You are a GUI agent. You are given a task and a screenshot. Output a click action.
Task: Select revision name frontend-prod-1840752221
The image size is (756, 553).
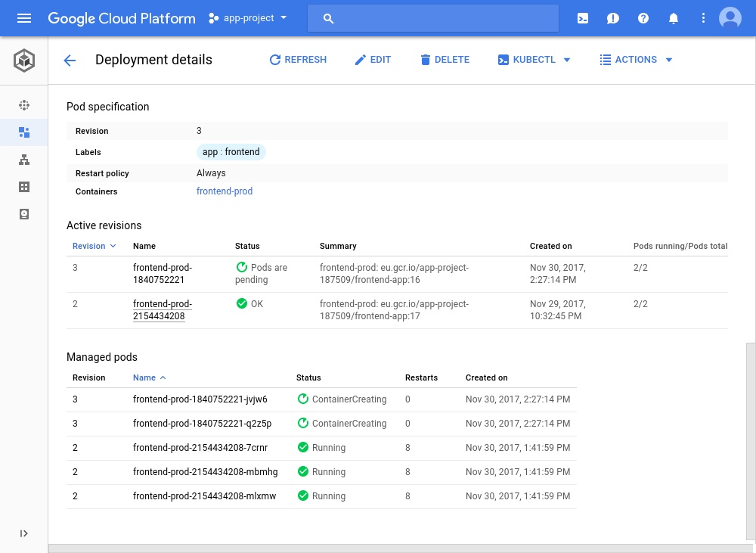163,274
